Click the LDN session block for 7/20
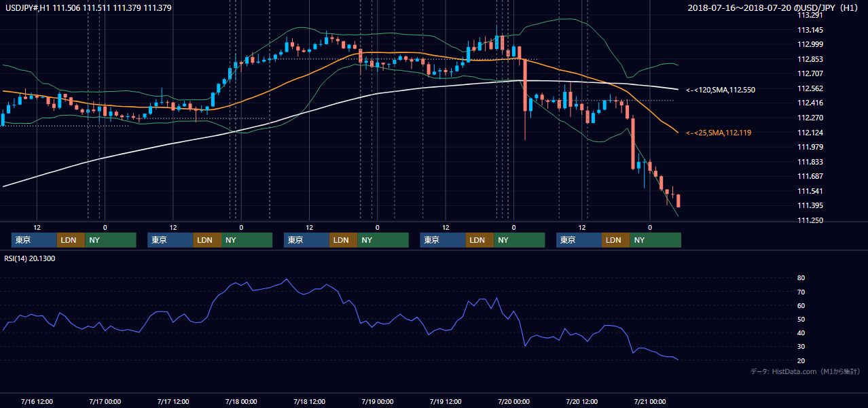Image resolution: width=868 pixels, height=408 pixels. (x=616, y=240)
